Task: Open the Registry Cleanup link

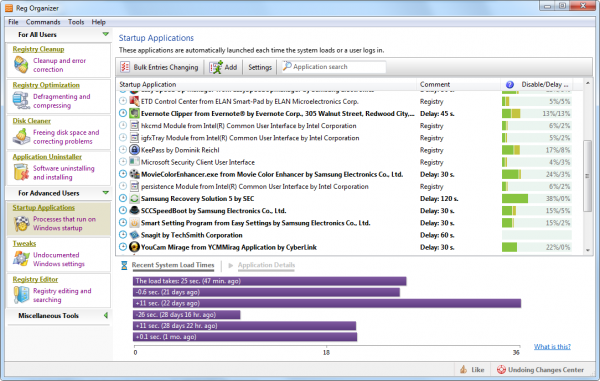Action: 38,49
